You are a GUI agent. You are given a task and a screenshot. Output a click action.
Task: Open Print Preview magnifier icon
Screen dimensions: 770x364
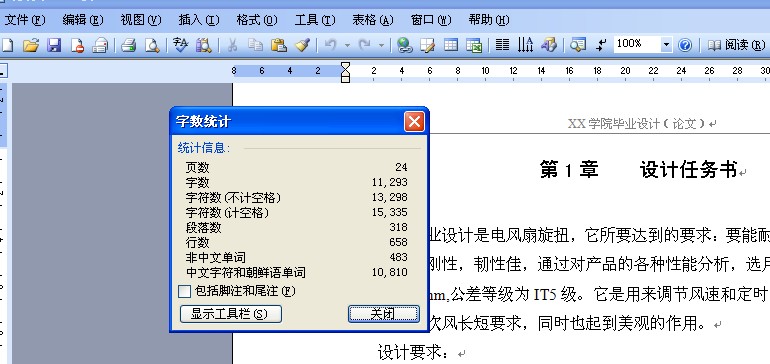[152, 46]
